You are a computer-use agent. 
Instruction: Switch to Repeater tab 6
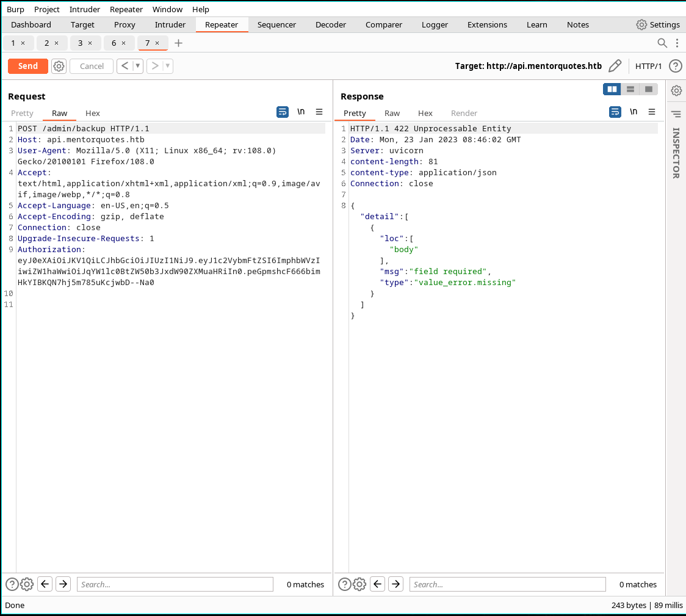tap(114, 43)
